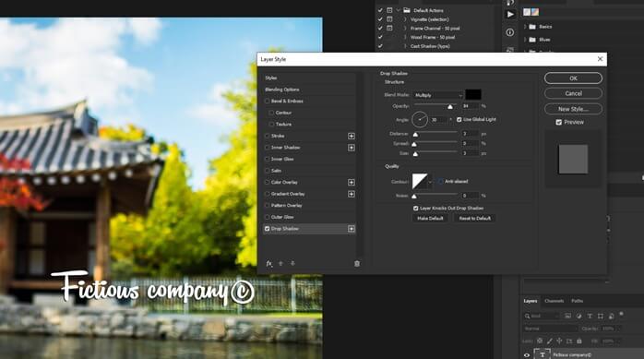Screen dimensions: 644x359
Task: Click the Distance slider handle
Action: tap(415, 135)
